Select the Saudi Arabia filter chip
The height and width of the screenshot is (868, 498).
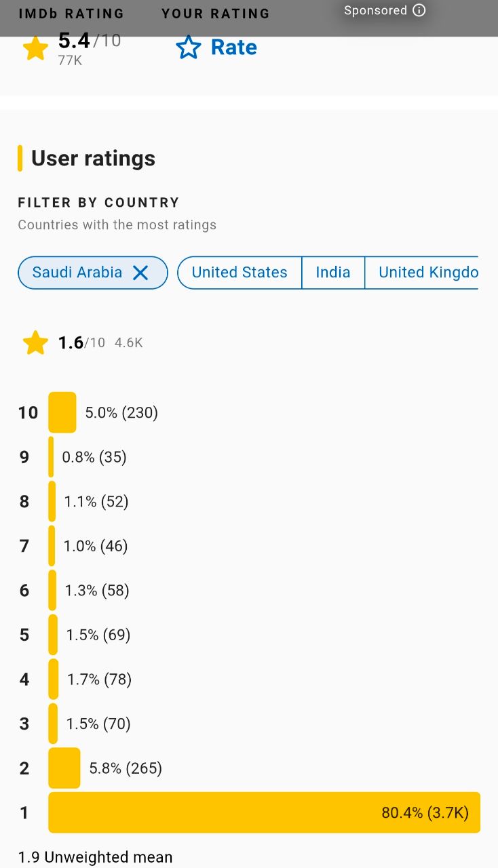[x=77, y=273]
